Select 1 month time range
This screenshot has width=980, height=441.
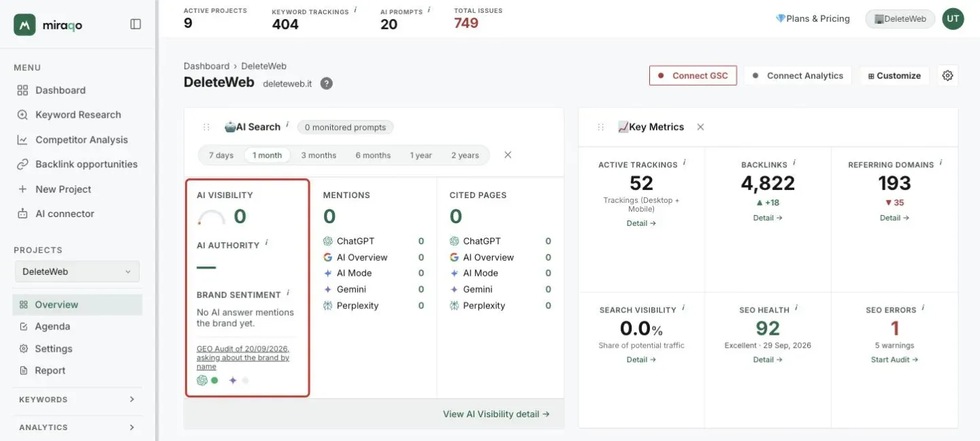coord(267,155)
